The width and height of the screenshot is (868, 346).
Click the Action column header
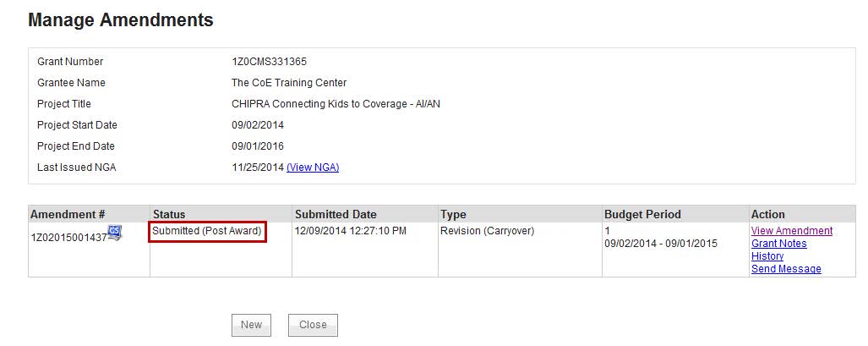(768, 214)
